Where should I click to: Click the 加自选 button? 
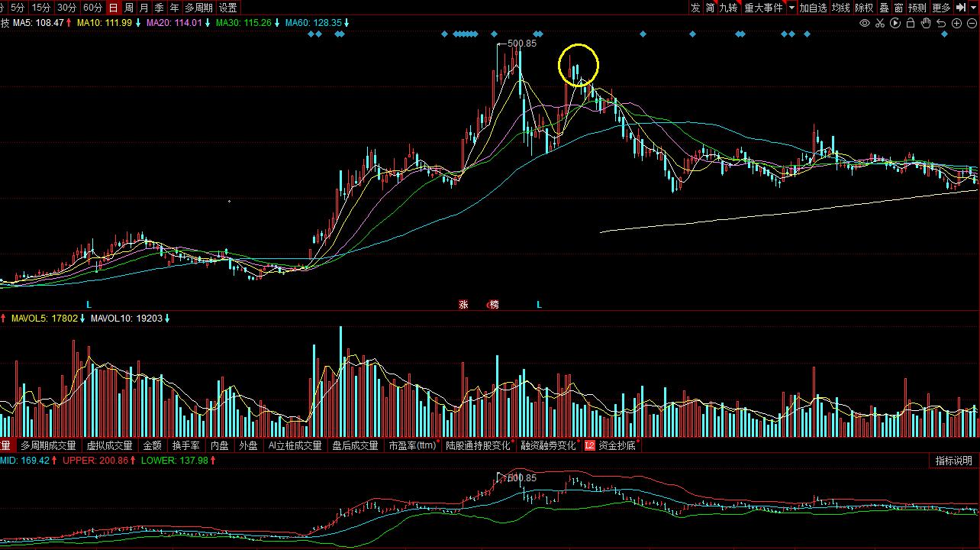(x=814, y=8)
